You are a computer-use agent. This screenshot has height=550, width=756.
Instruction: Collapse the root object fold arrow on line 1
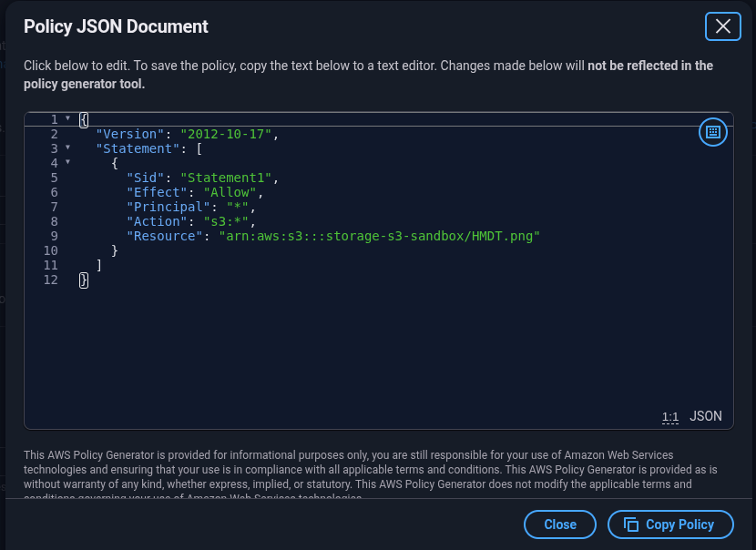tap(67, 119)
